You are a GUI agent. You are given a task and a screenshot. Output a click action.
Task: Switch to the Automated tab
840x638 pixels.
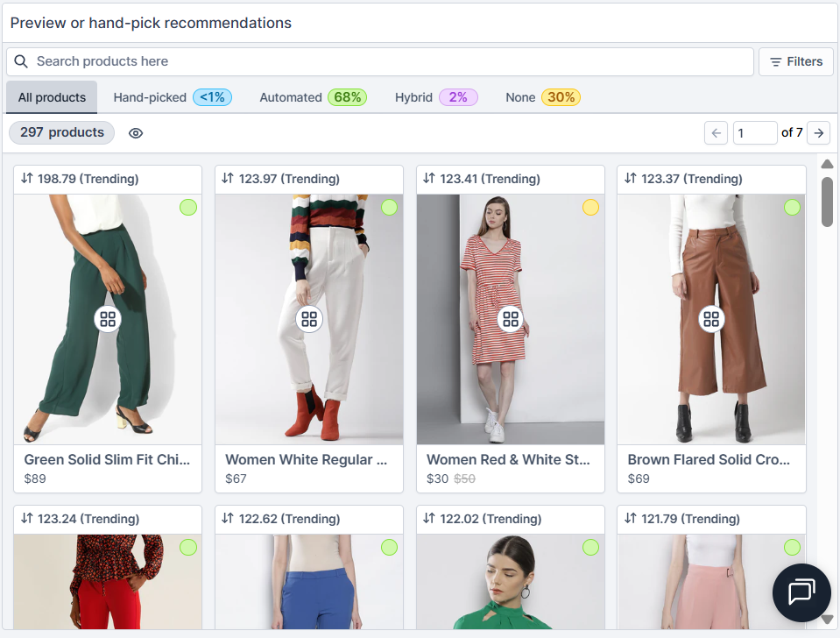pos(313,97)
